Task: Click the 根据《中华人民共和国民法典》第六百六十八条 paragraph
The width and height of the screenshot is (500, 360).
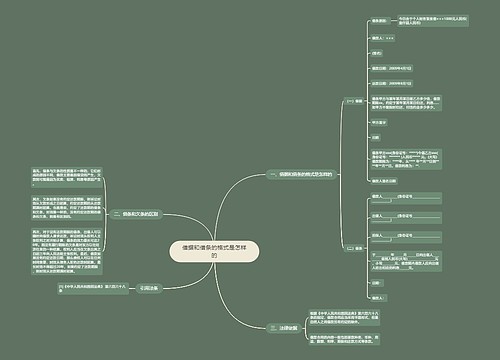Action: click(344, 318)
